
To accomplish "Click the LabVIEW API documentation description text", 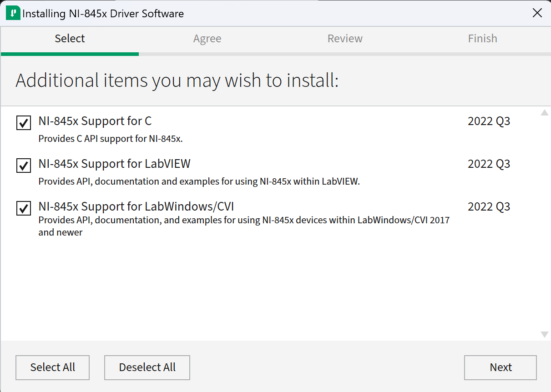I will click(199, 181).
